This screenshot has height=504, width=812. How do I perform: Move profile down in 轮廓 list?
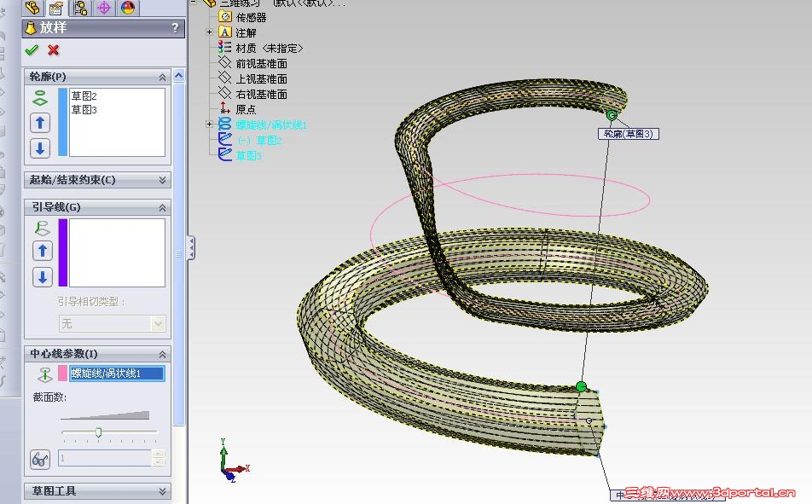[x=40, y=148]
